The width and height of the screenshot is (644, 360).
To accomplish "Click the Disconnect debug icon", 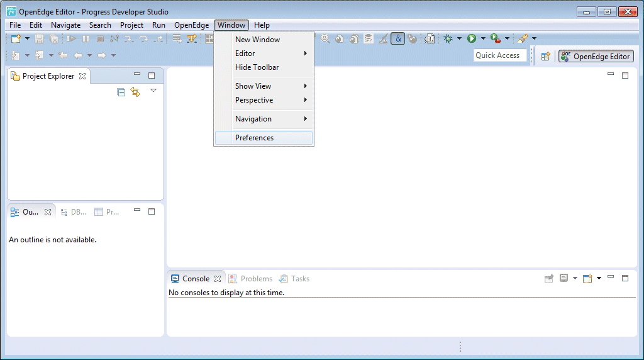I will coord(114,38).
